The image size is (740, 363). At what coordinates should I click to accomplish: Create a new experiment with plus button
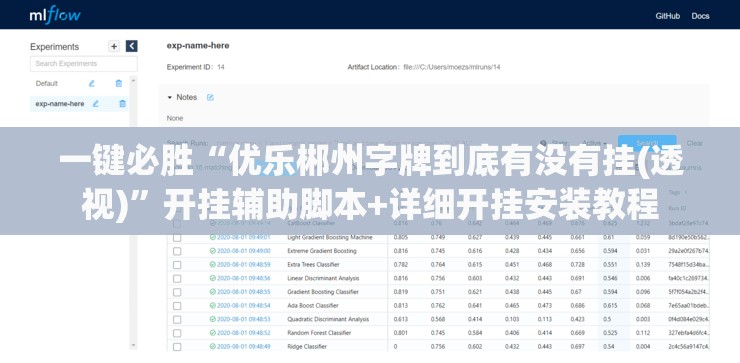point(114,46)
